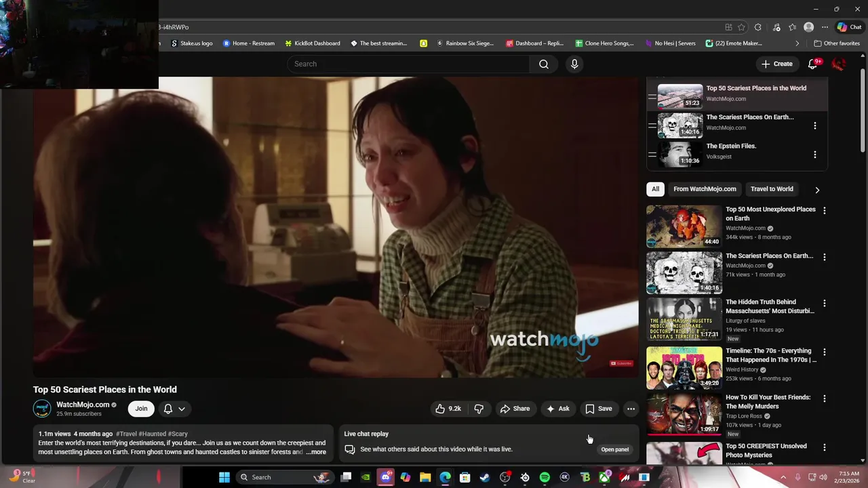Image resolution: width=868 pixels, height=488 pixels.
Task: Show next filter chips with right arrow
Action: coord(816,190)
